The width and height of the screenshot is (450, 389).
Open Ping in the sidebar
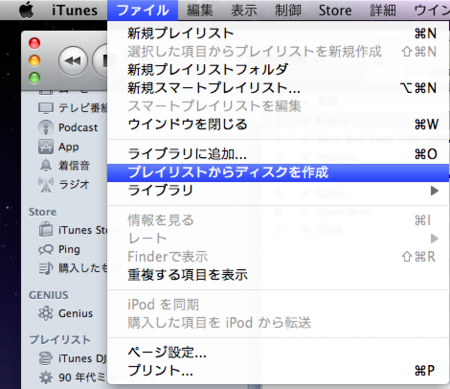[69, 249]
